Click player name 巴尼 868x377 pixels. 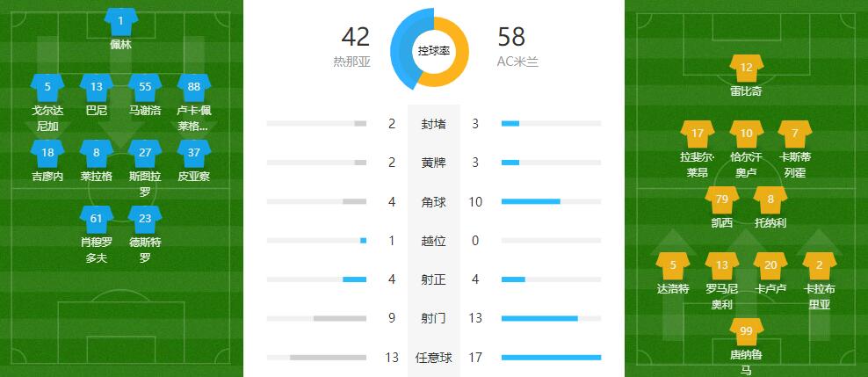[97, 111]
